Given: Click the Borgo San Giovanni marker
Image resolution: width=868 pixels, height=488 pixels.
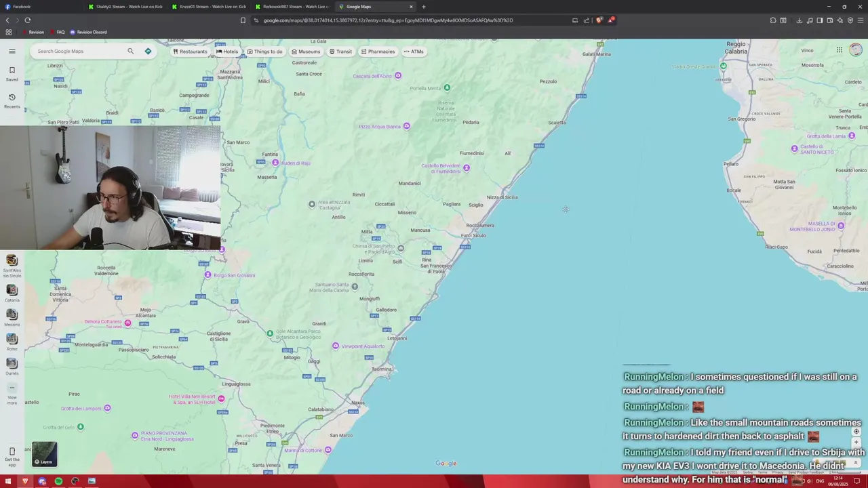Looking at the screenshot, I should point(208,274).
